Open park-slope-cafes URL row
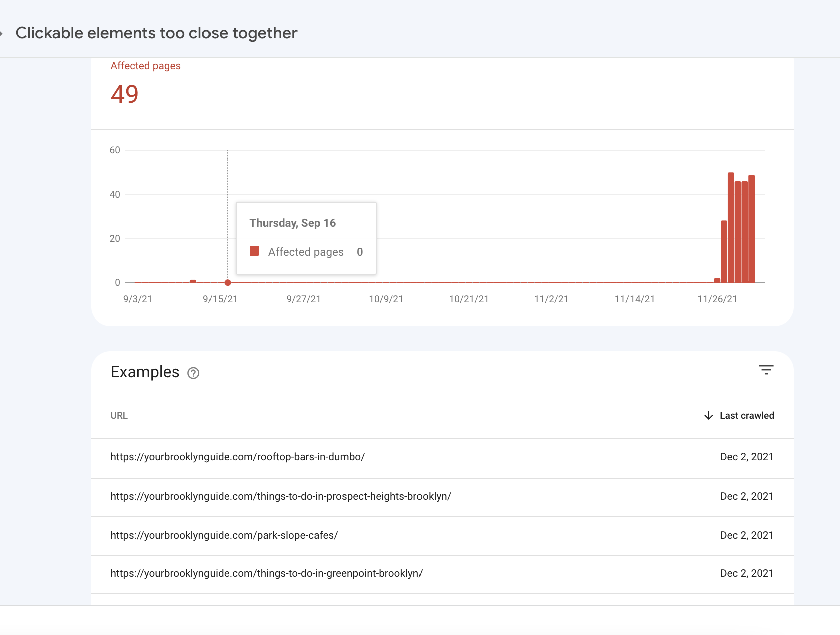The width and height of the screenshot is (840, 635). pyautogui.click(x=443, y=536)
